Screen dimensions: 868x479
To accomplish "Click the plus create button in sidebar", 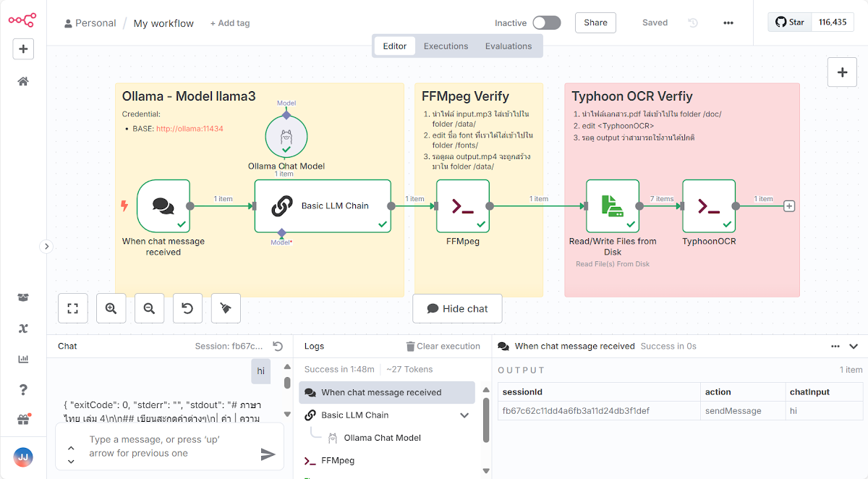I will (x=23, y=49).
